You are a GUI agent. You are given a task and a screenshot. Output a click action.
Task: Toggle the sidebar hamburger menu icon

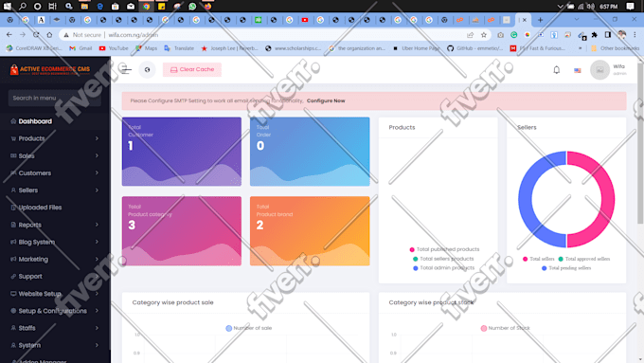click(126, 69)
